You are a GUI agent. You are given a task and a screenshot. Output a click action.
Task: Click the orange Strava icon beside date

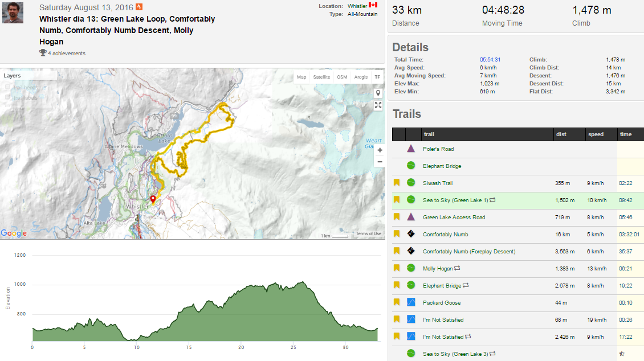tap(139, 7)
